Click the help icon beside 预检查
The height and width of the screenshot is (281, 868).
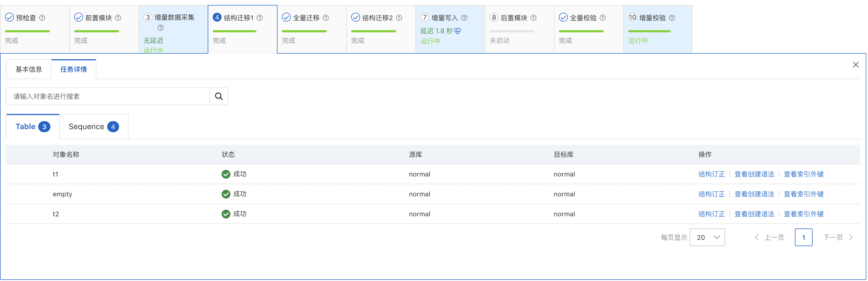[42, 18]
